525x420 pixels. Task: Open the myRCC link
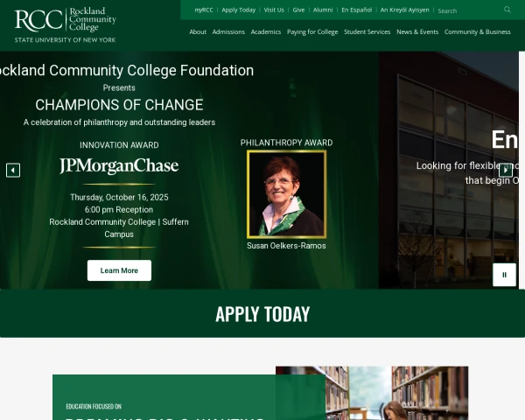click(204, 10)
